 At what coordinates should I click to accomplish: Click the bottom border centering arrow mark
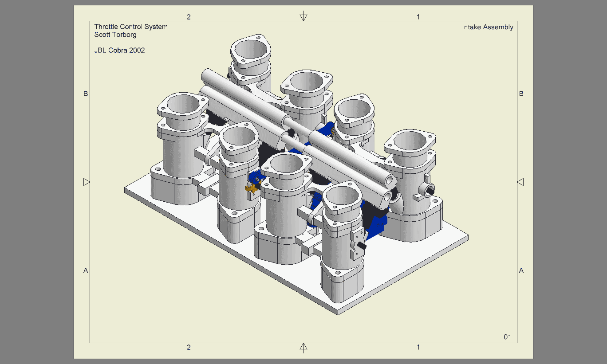click(x=303, y=348)
